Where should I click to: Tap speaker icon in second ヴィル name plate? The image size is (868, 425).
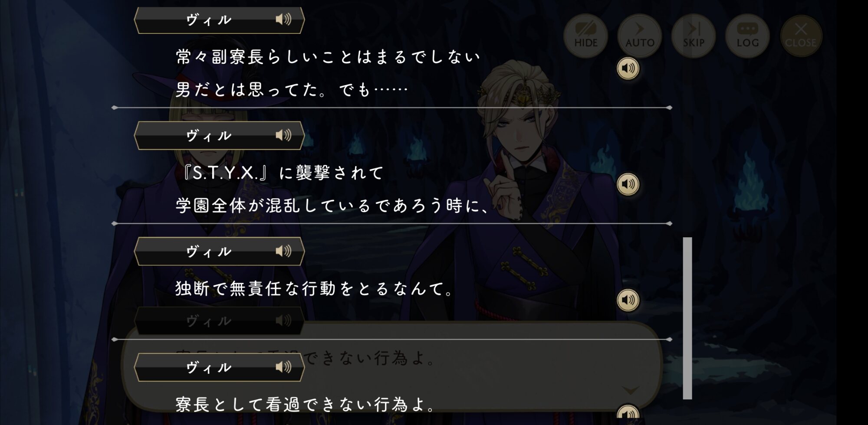click(x=283, y=135)
